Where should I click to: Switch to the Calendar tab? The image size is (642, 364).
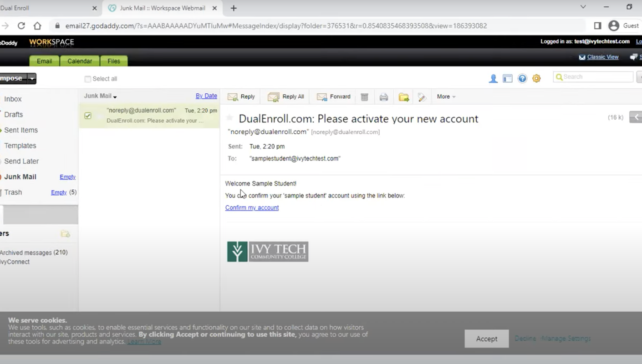click(x=80, y=61)
